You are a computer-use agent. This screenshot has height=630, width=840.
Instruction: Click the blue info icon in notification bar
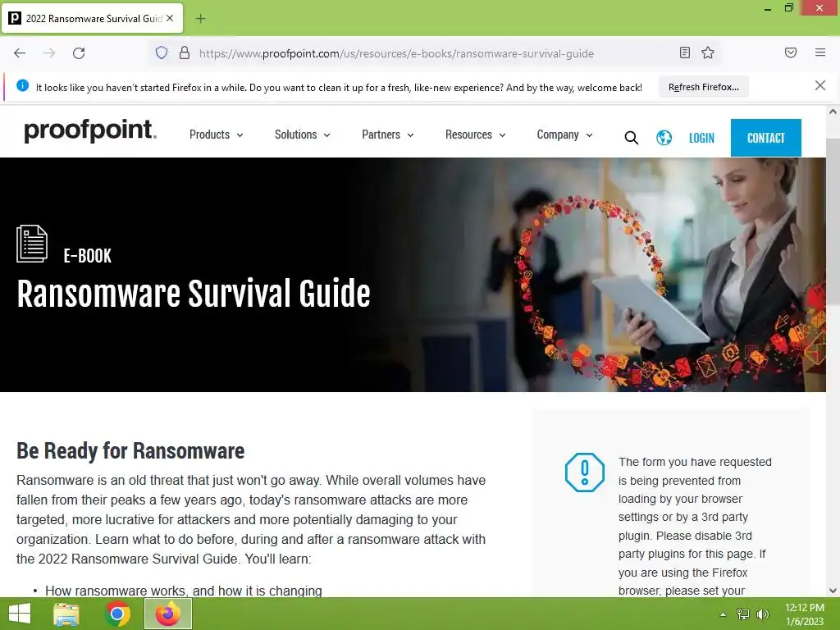click(x=22, y=85)
